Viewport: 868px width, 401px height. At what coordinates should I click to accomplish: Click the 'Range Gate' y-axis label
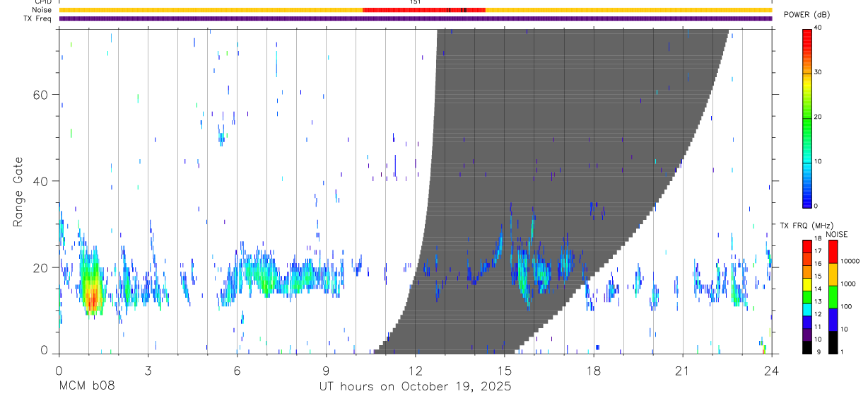click(x=18, y=192)
